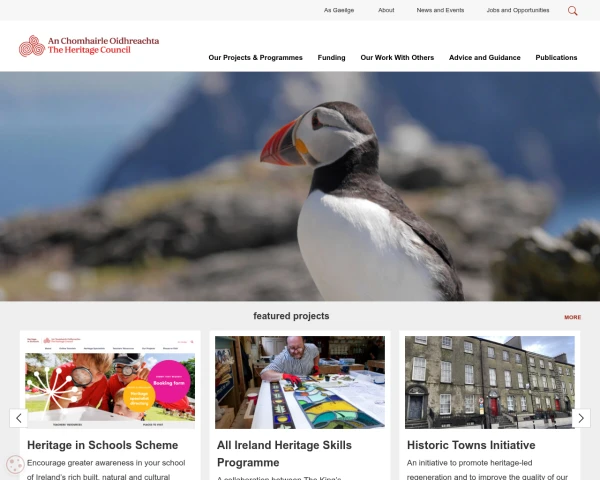Open Historic Towns building photo

[x=490, y=382]
